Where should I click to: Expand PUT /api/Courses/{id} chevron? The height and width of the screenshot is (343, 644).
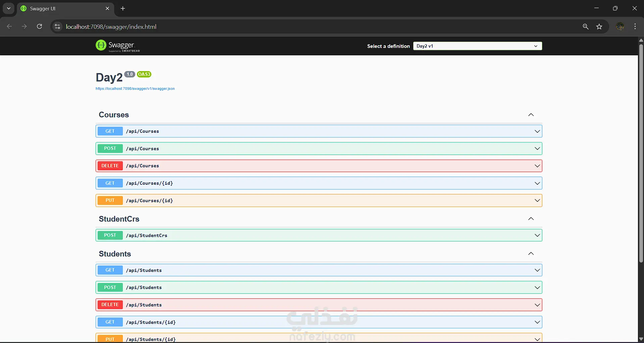[537, 201]
